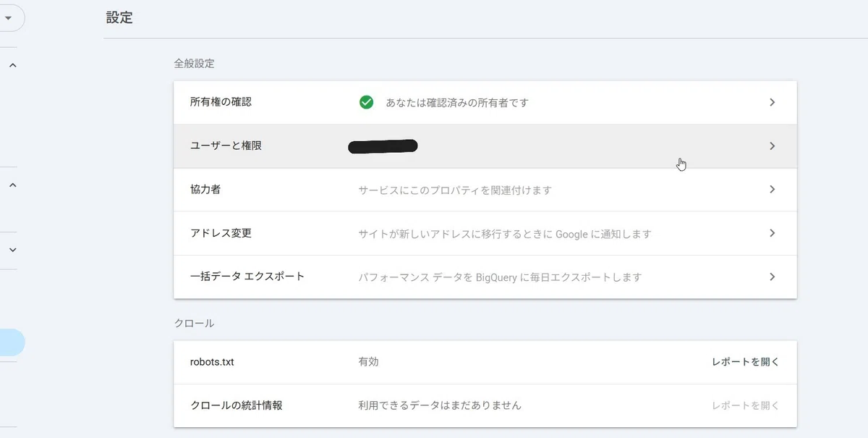Click the 設定 page heading
Viewport: 868px width, 438px height.
pyautogui.click(x=119, y=18)
